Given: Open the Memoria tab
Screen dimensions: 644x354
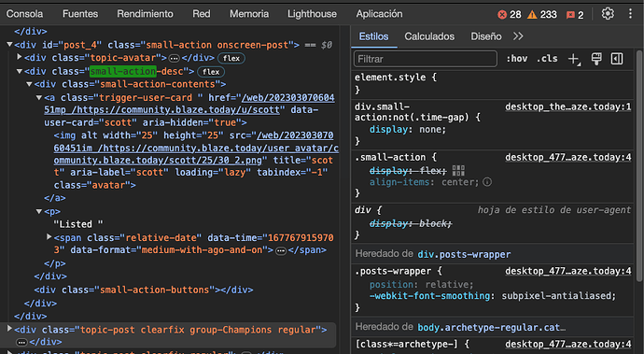Looking at the screenshot, I should (x=249, y=14).
